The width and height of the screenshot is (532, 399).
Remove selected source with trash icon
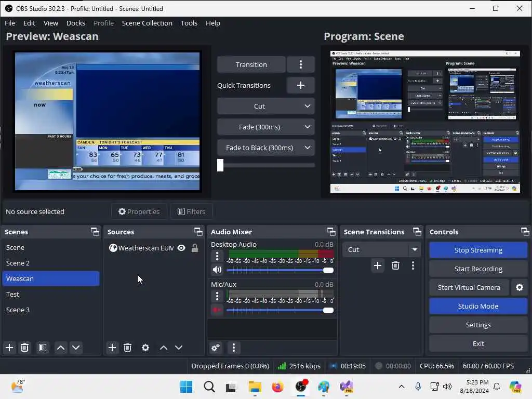tap(128, 348)
